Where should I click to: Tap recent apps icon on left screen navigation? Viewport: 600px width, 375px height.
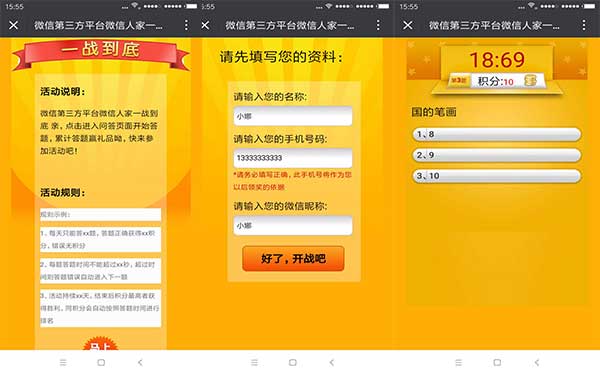(63, 362)
